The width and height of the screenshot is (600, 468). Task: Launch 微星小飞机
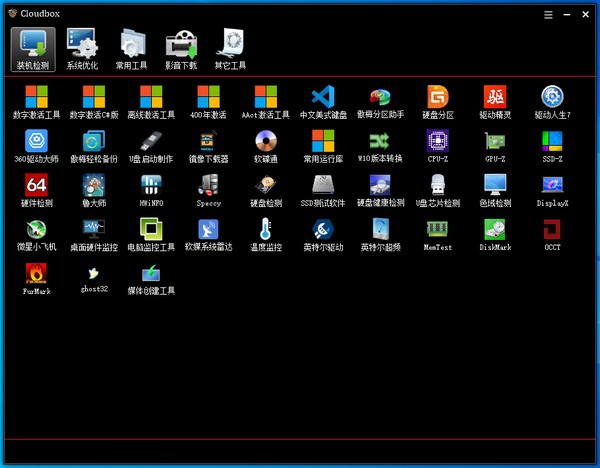pyautogui.click(x=36, y=235)
